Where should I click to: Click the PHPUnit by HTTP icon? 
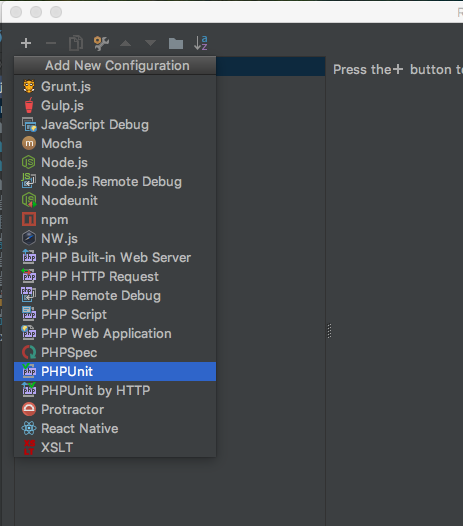click(x=29, y=390)
